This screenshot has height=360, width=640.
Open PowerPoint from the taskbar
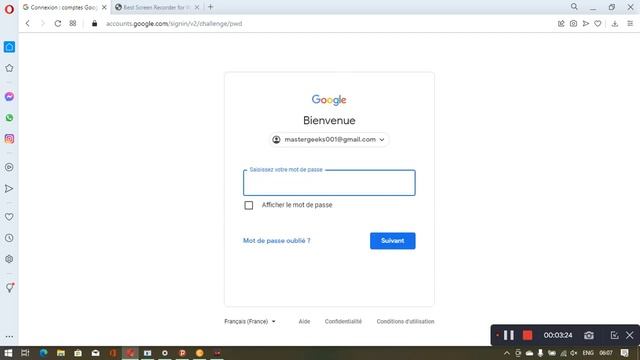point(182,353)
